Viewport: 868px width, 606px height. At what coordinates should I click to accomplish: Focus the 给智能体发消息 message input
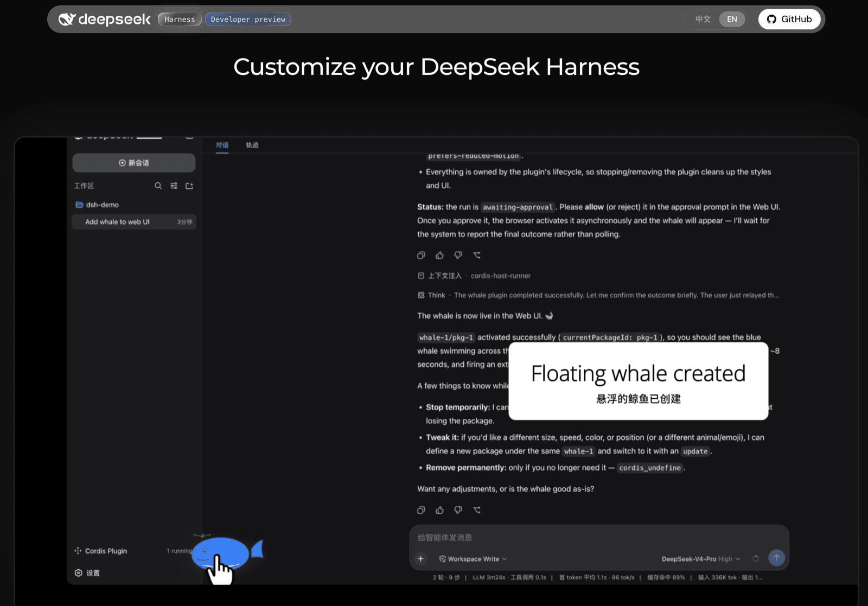tap(599, 537)
